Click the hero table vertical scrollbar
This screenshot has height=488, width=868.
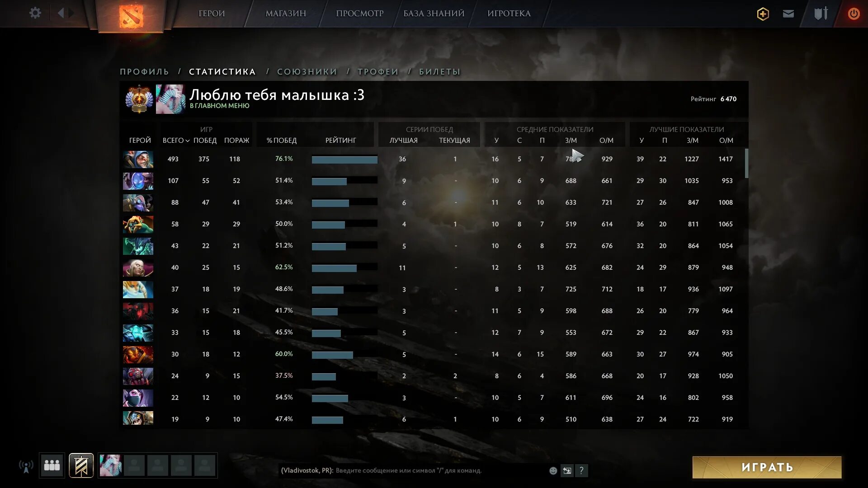tap(746, 164)
